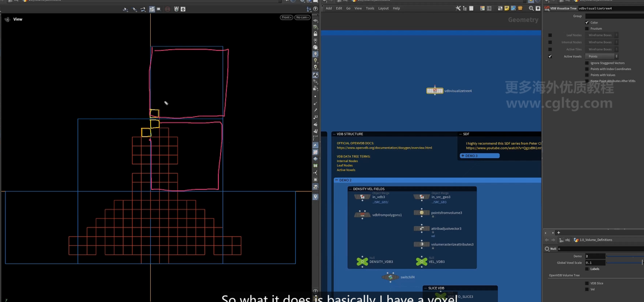Open the node shapes palette icon
Screen dimensions: 644x302
pos(489,8)
